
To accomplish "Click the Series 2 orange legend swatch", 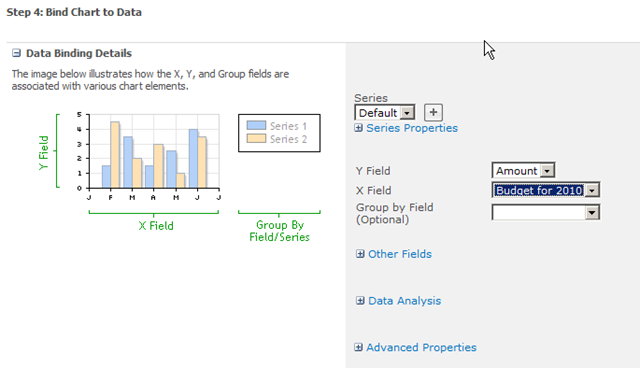I will coord(256,138).
